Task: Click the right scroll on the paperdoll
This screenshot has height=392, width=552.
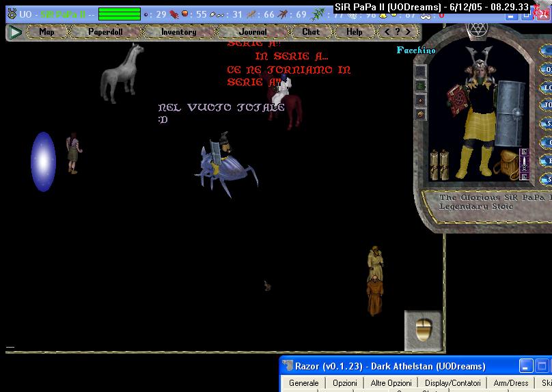Action: (x=444, y=165)
